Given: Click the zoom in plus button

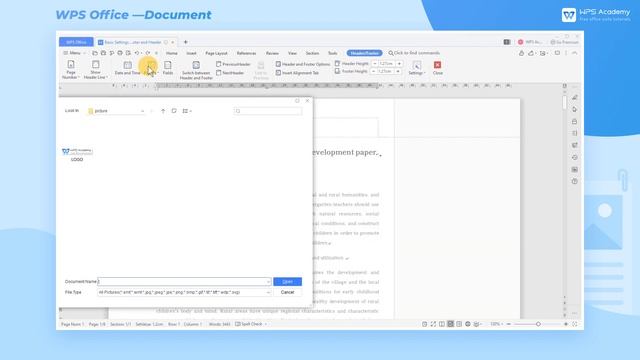Looking at the screenshot, I should coord(566,324).
